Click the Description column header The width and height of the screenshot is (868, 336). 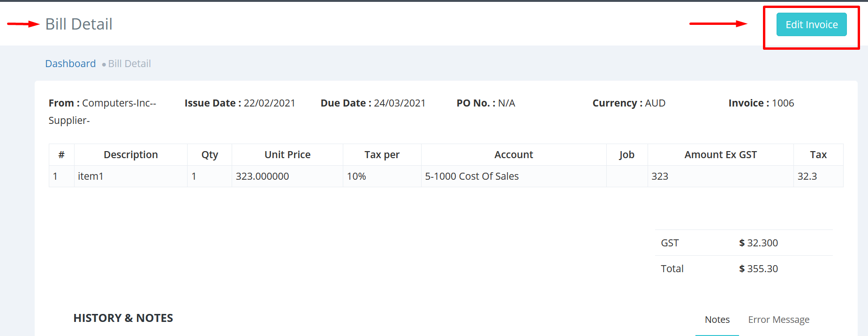click(131, 155)
